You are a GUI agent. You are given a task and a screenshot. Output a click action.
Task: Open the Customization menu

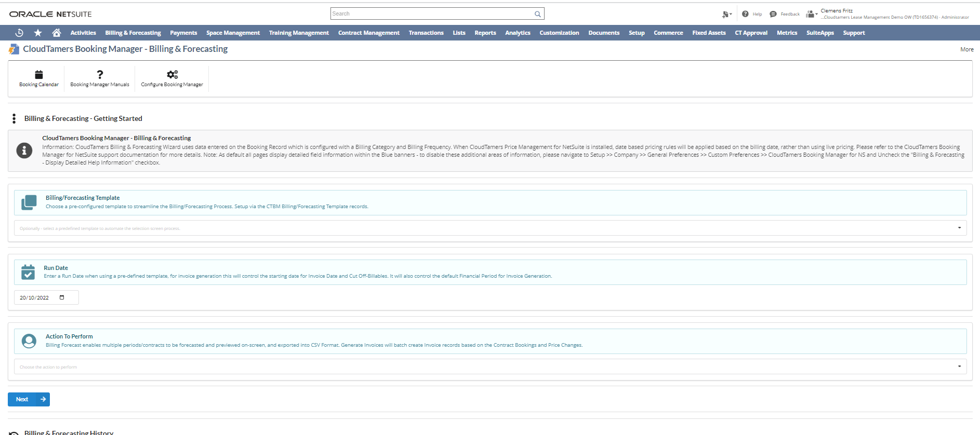(559, 33)
